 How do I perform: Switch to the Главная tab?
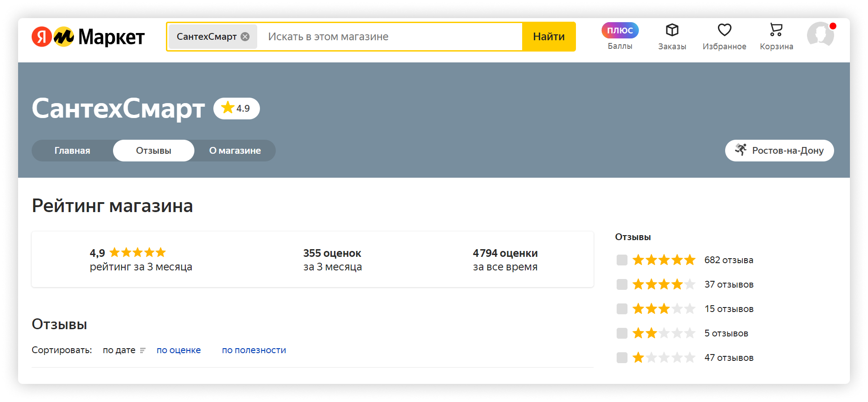72,151
